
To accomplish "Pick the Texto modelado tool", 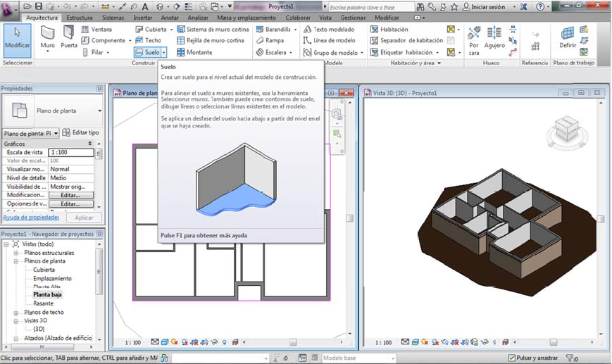I will point(329,30).
